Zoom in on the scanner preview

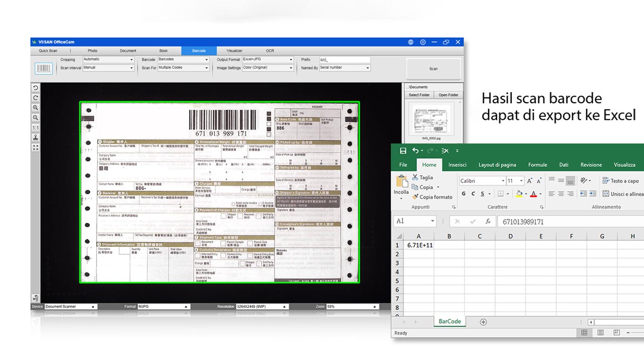(36, 108)
